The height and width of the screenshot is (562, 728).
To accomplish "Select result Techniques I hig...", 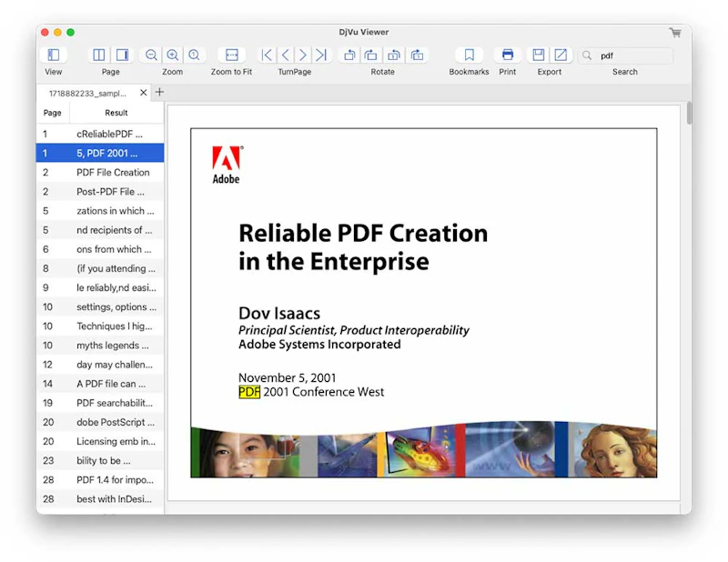I will [100, 326].
